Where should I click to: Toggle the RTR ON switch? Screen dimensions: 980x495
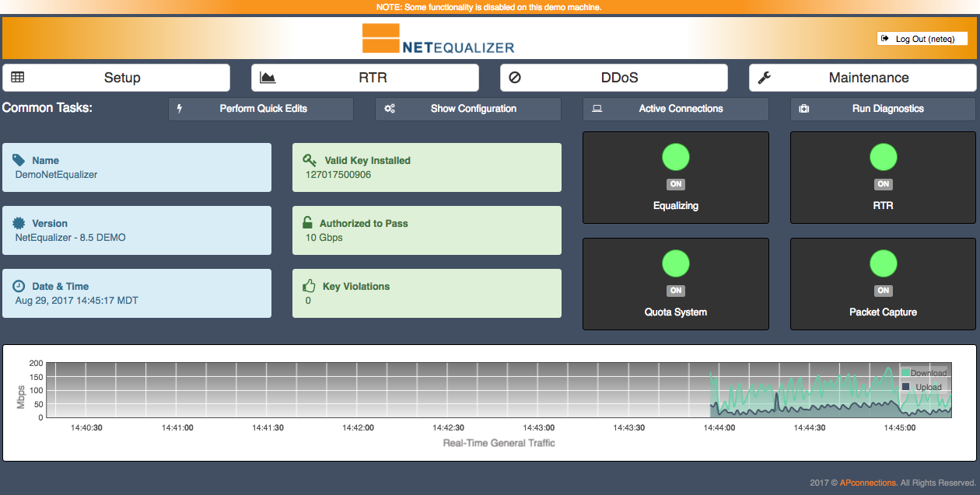pos(884,184)
